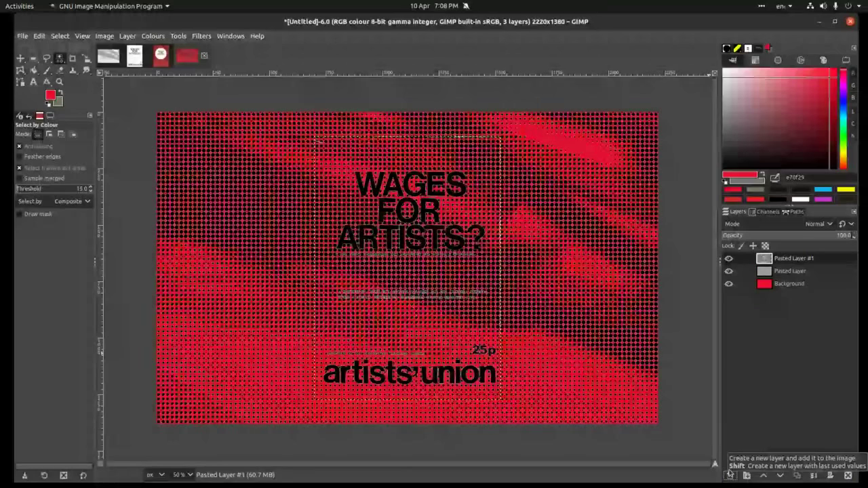Select the Unified Transform tool
This screenshot has height=488, width=868.
tap(86, 58)
